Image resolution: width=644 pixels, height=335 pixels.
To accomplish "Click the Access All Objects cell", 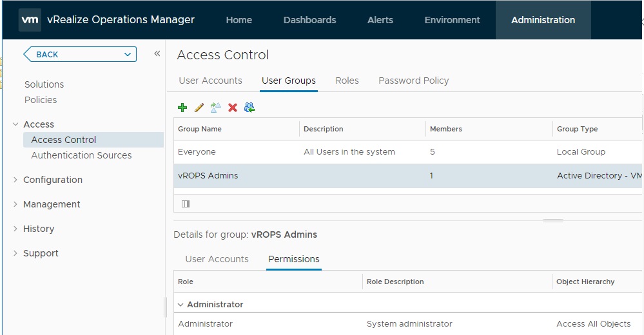I will (x=593, y=324).
